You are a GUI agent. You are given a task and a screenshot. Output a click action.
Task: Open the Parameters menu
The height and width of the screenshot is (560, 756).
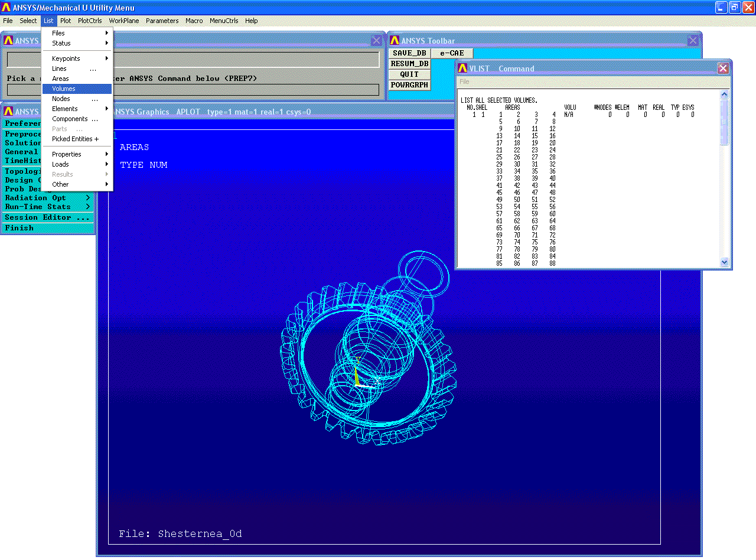tap(162, 21)
